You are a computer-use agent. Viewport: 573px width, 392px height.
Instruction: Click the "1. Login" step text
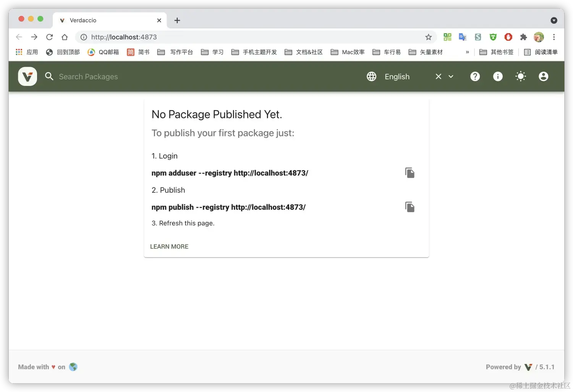click(165, 156)
